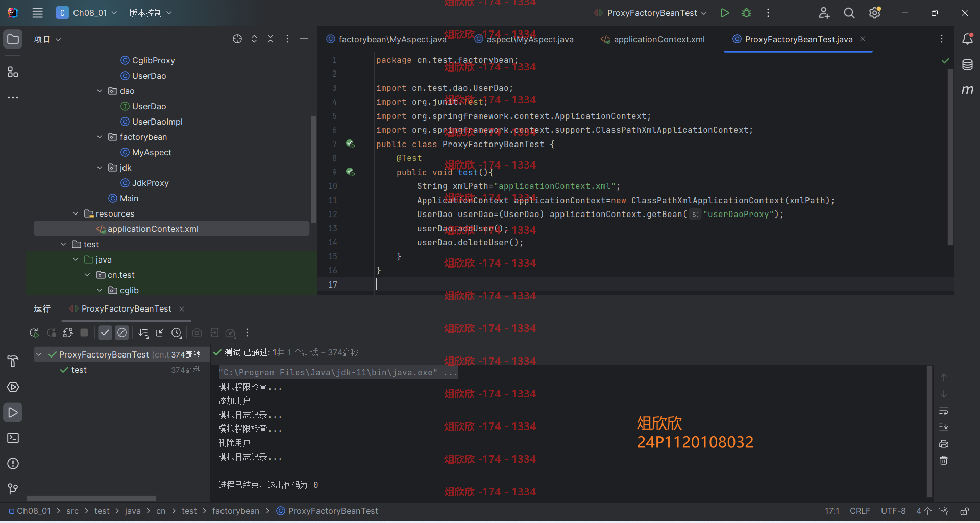The width and height of the screenshot is (980, 523).
Task: Open the Maven tool window
Action: [x=967, y=90]
